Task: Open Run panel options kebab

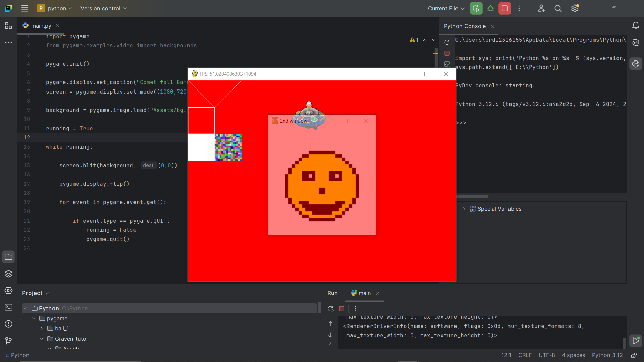Action: [x=607, y=293]
